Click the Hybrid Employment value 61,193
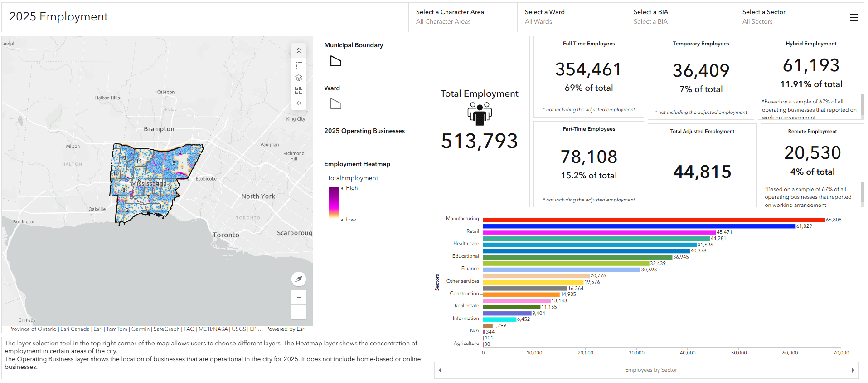 (811, 65)
